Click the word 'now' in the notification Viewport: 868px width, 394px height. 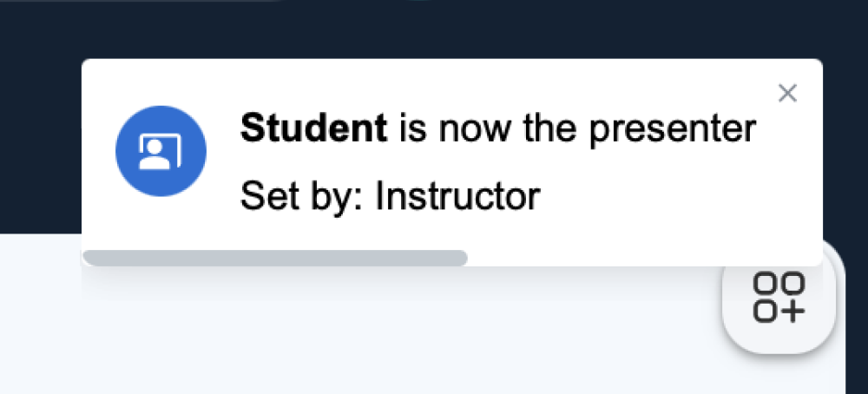coord(475,130)
